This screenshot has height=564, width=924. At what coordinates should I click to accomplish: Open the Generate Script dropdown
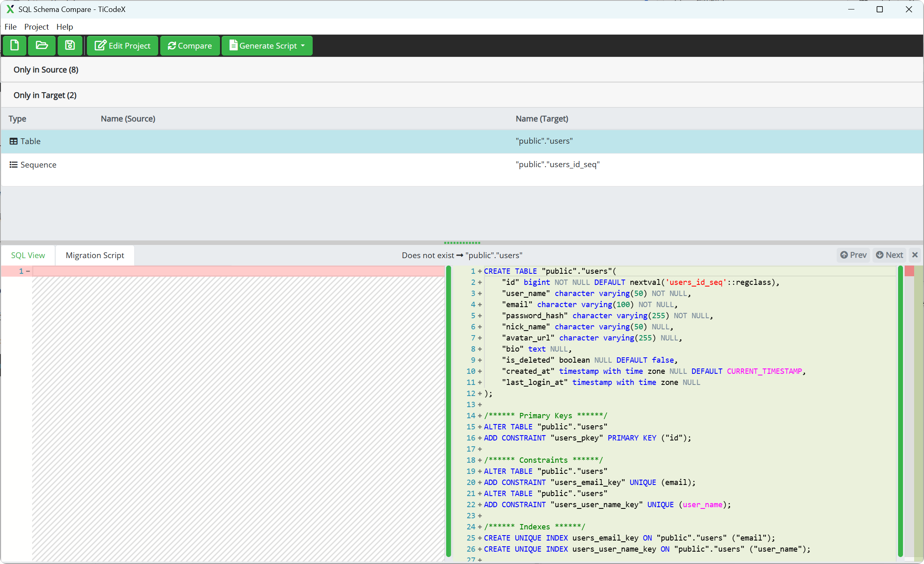pos(267,46)
